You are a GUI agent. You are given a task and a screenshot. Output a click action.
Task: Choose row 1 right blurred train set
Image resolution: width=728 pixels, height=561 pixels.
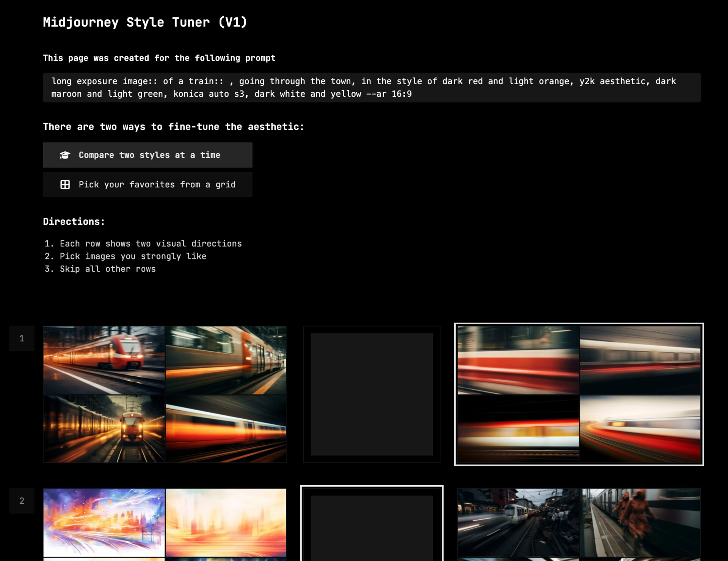(x=579, y=394)
